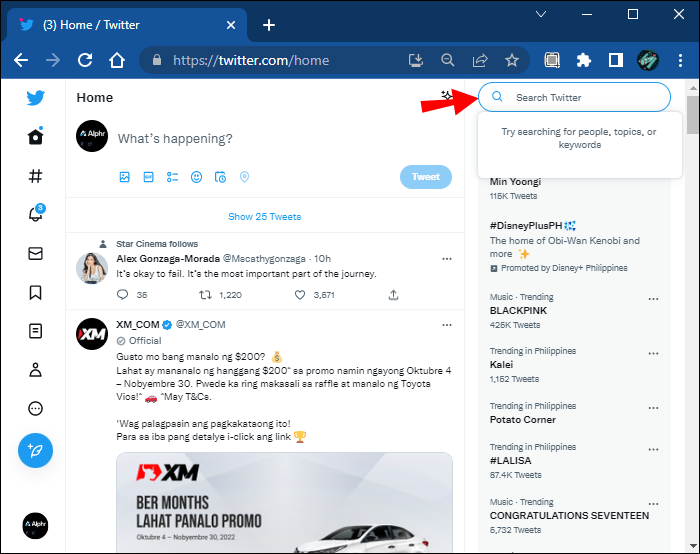
Task: Click the Alphr account avatar at bottom of sidebar
Action: [35, 525]
